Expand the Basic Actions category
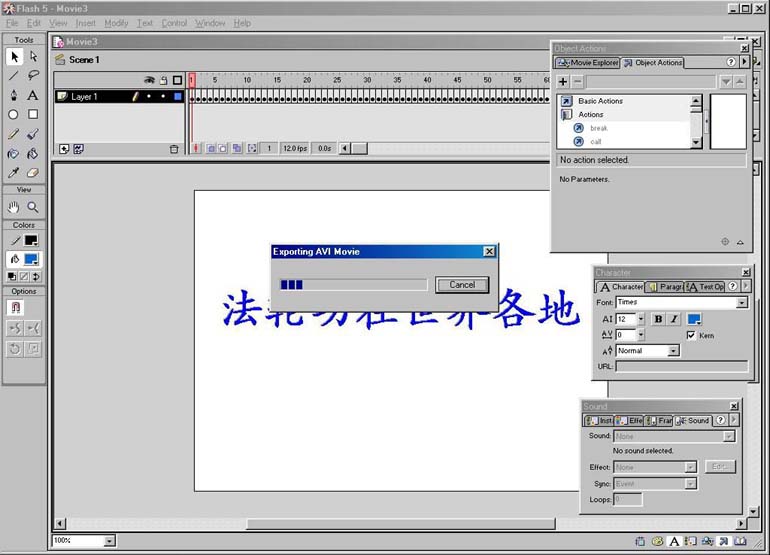 point(600,101)
